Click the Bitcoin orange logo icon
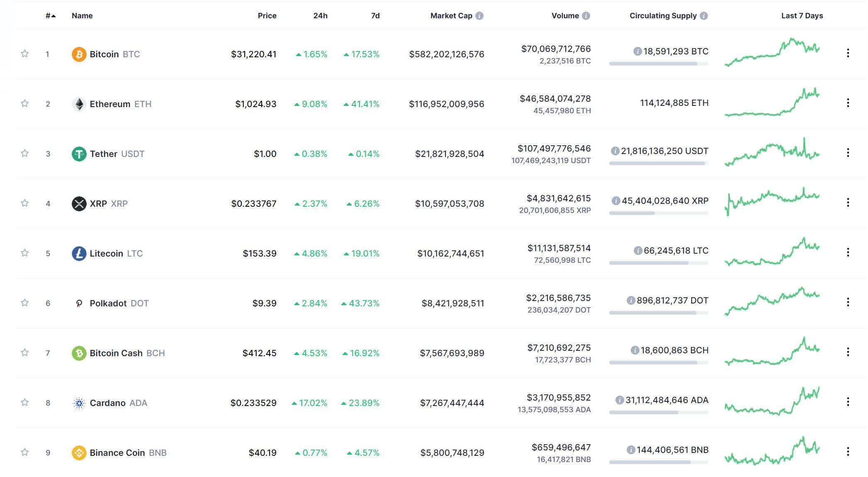Screen dimensions: 868x477 tap(79, 54)
